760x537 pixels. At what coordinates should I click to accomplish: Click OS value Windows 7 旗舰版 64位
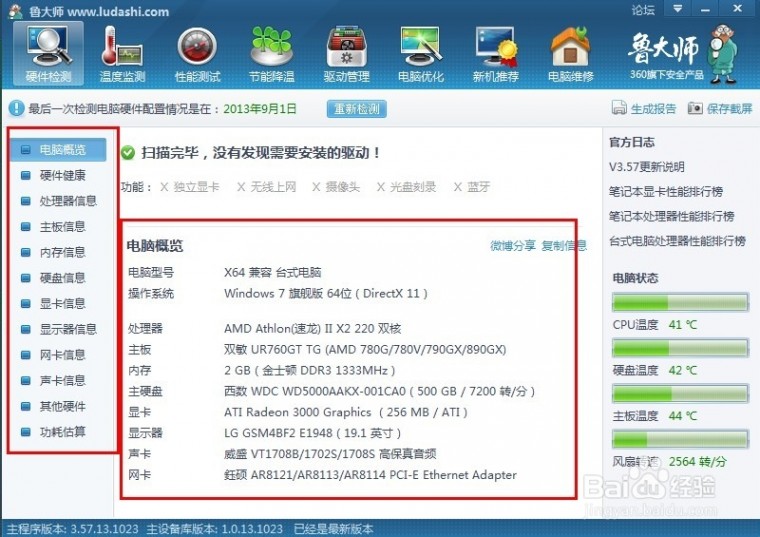pos(326,294)
